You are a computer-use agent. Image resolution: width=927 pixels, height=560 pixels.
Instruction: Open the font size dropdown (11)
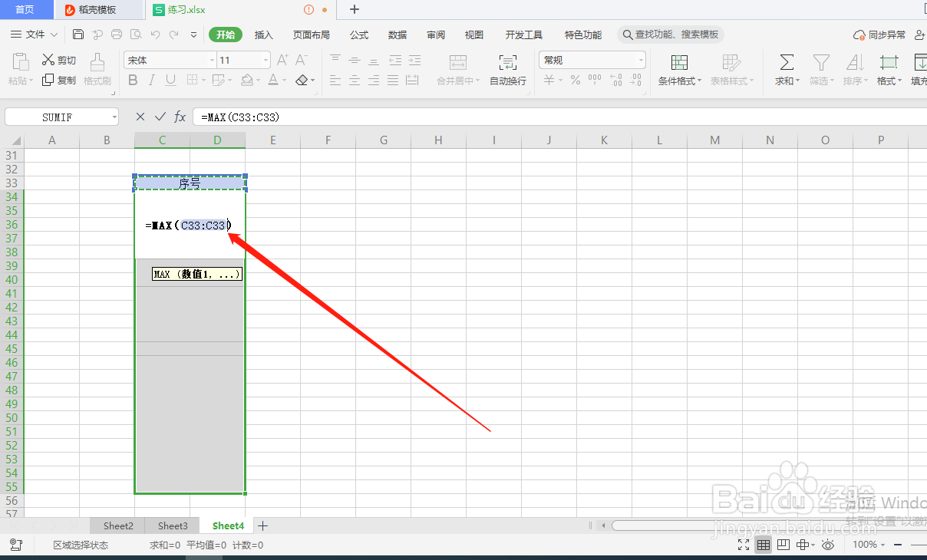click(266, 60)
